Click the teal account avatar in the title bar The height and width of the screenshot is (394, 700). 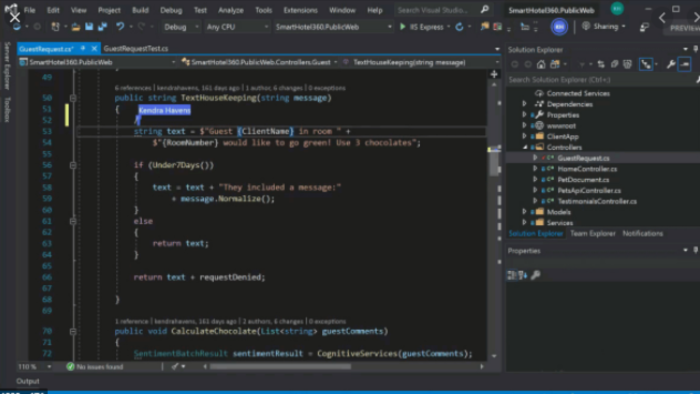617,8
